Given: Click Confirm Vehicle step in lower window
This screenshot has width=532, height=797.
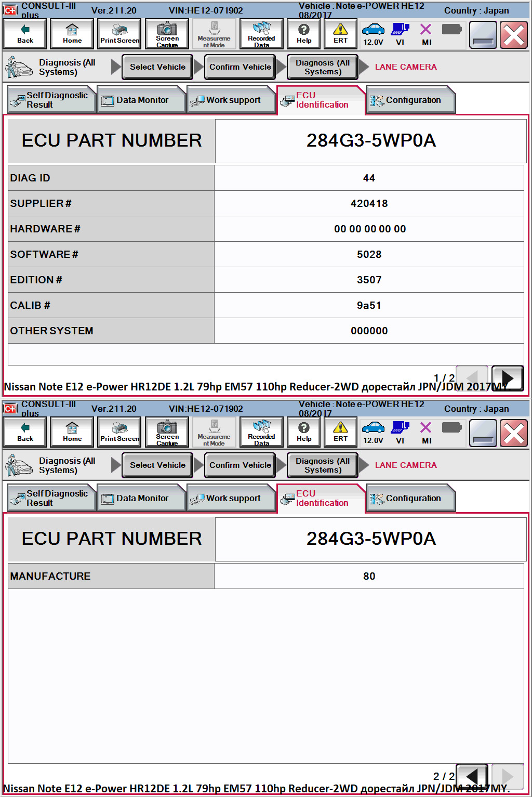Looking at the screenshot, I should coord(240,465).
